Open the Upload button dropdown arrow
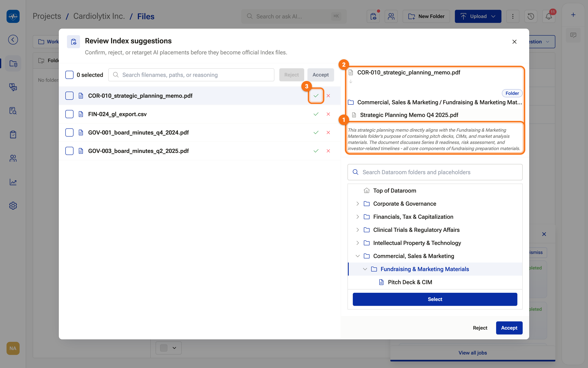 (x=493, y=16)
